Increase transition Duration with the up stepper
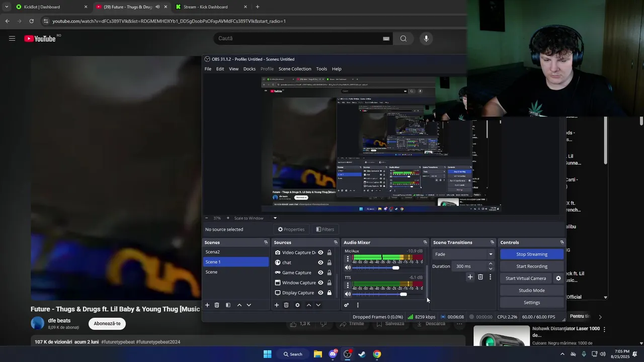 pos(491,264)
